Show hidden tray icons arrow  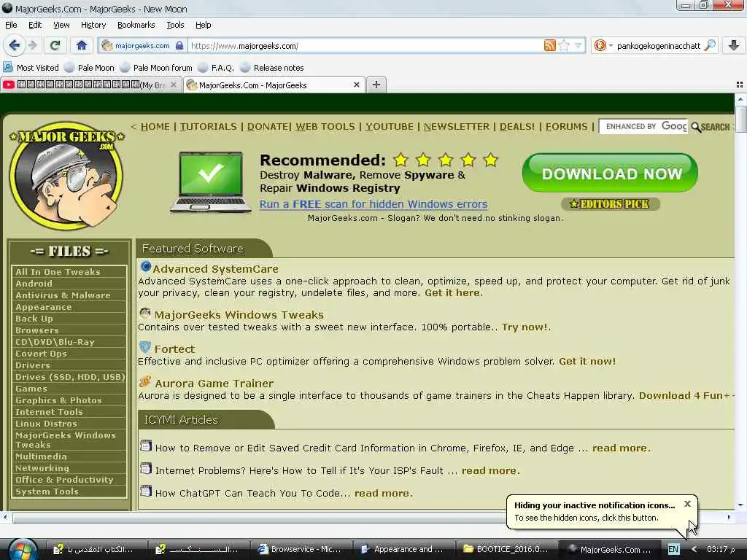pyautogui.click(x=694, y=549)
